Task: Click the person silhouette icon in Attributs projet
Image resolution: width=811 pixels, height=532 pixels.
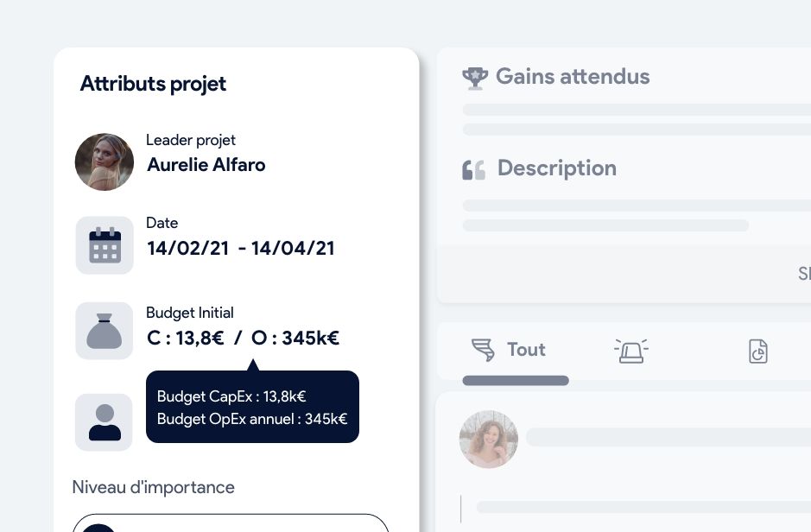Action: click(104, 422)
